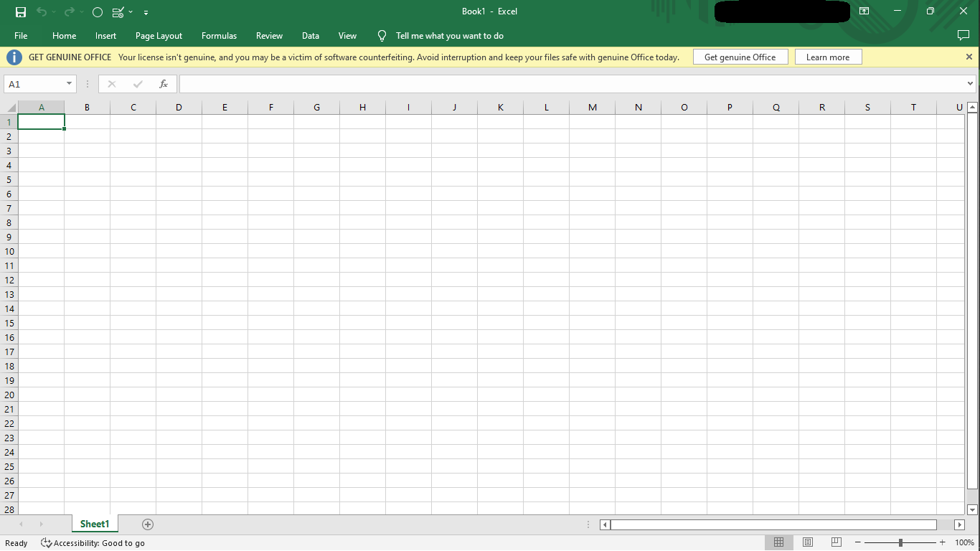Switch to Page Break Preview icon

pos(836,542)
